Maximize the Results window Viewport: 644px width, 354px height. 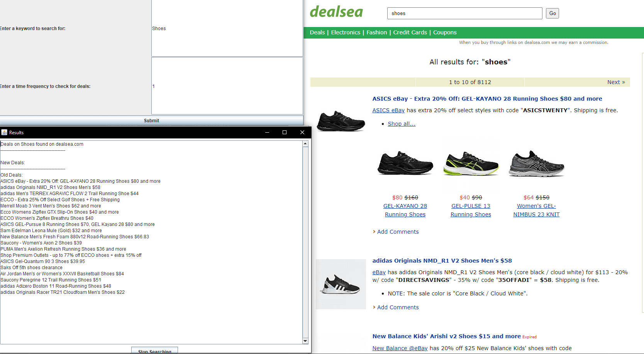click(x=285, y=132)
